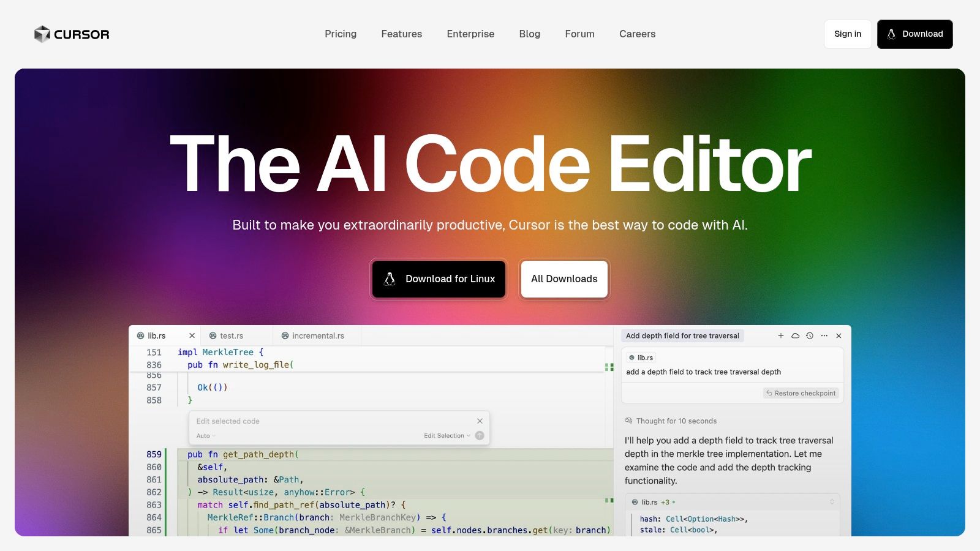This screenshot has height=551, width=980.
Task: Close the chat panel with the X icon
Action: 839,335
